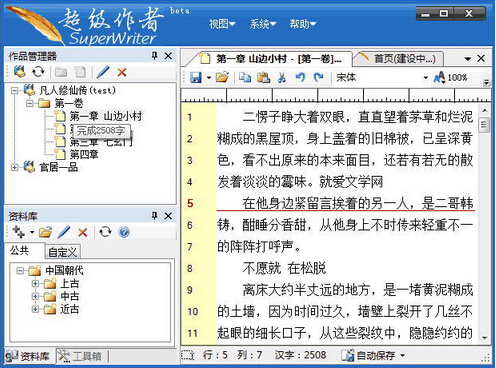
Task: Open the 视图 menu
Action: click(x=222, y=24)
